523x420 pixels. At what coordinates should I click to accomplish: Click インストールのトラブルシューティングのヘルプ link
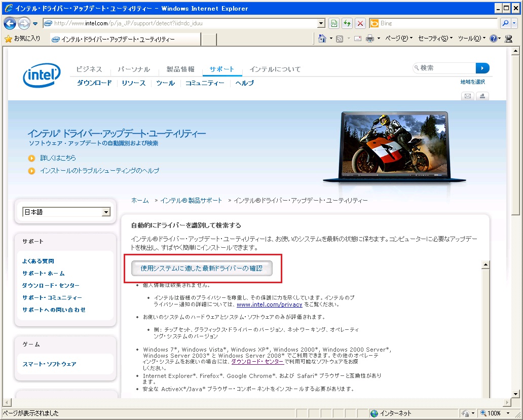pyautogui.click(x=100, y=171)
